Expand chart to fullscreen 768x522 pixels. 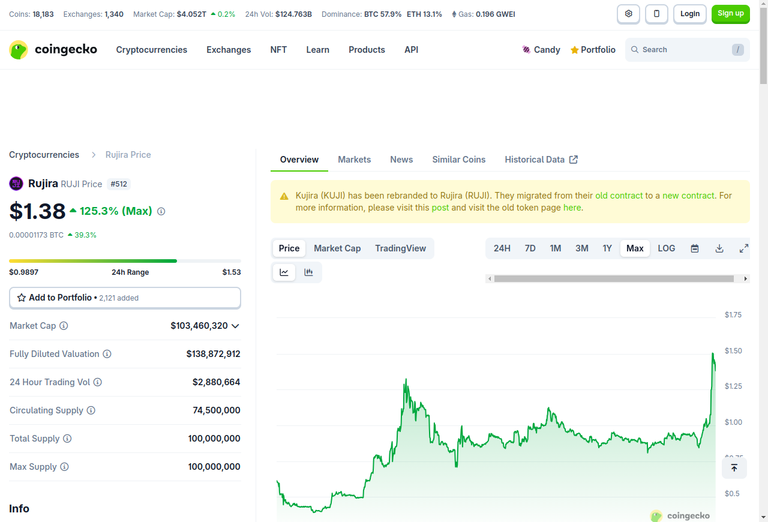coord(744,248)
